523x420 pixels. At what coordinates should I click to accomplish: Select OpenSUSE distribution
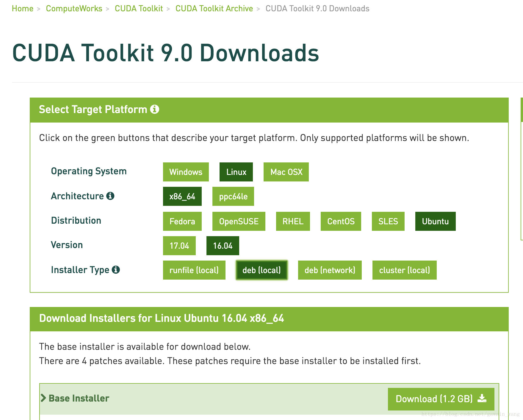click(x=239, y=221)
